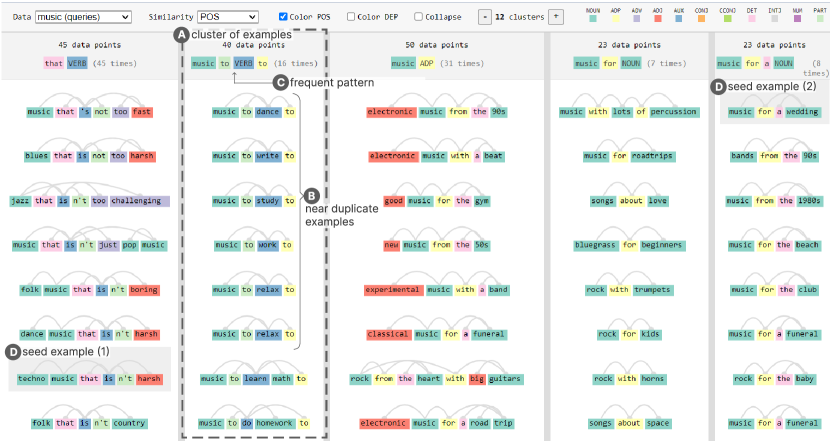
Task: Click the circled C frequent pattern marker
Action: 281,82
